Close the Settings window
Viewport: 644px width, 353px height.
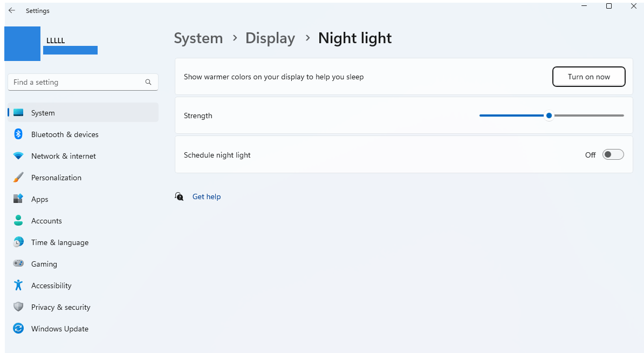[x=633, y=6]
